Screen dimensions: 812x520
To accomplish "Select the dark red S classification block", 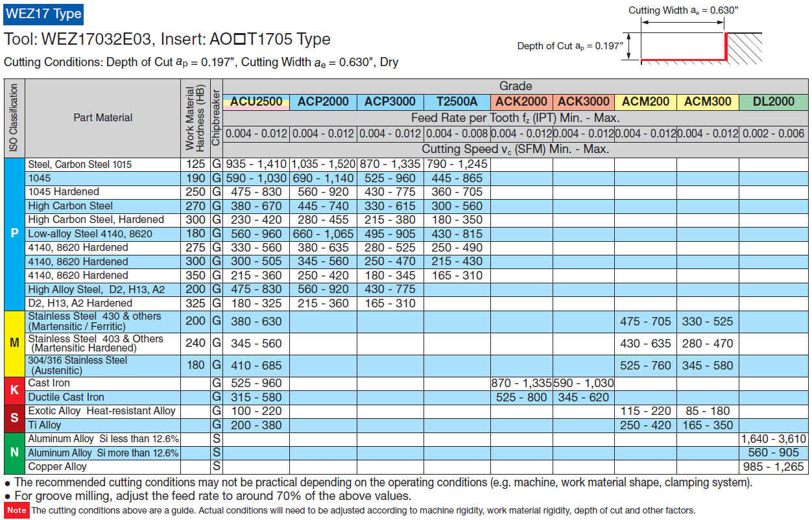I will point(14,418).
